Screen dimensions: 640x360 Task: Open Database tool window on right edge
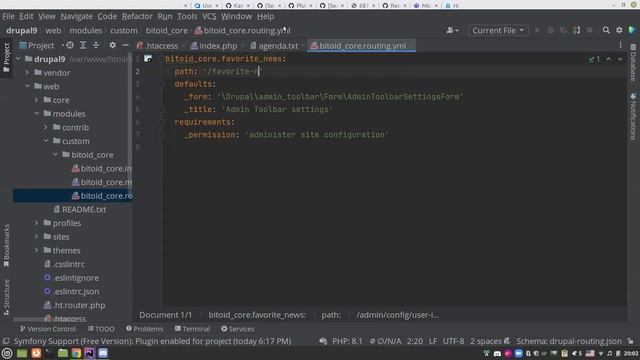633,62
